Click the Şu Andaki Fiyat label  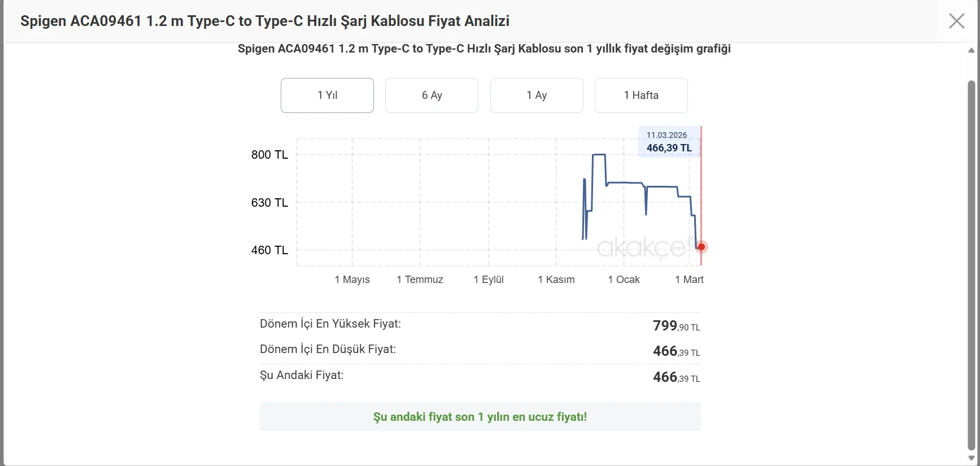[x=302, y=375]
